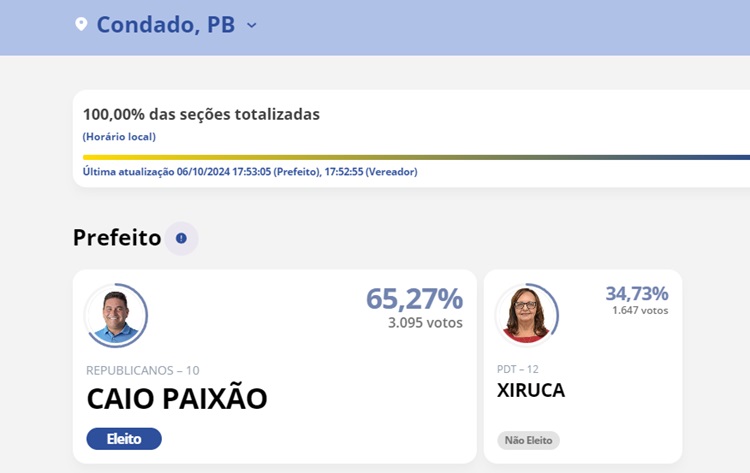Click the 3.095 votos count

425,322
